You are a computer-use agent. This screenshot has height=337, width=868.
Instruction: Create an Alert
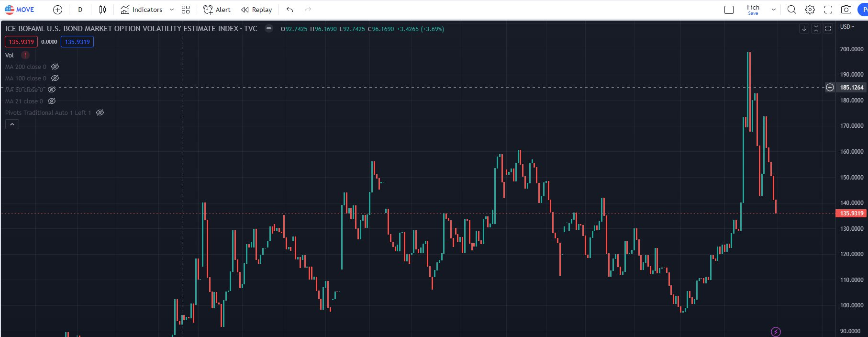217,10
